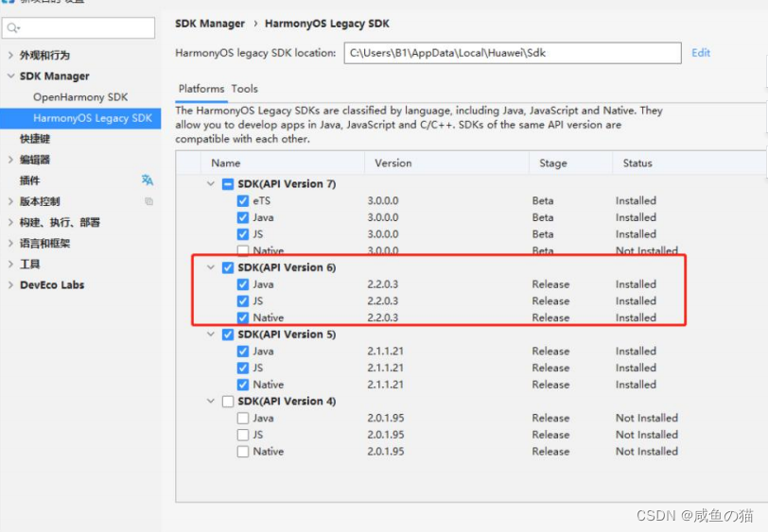Expand the 语言和框架 settings section
Viewport: 768px width, 532px height.
(x=10, y=243)
